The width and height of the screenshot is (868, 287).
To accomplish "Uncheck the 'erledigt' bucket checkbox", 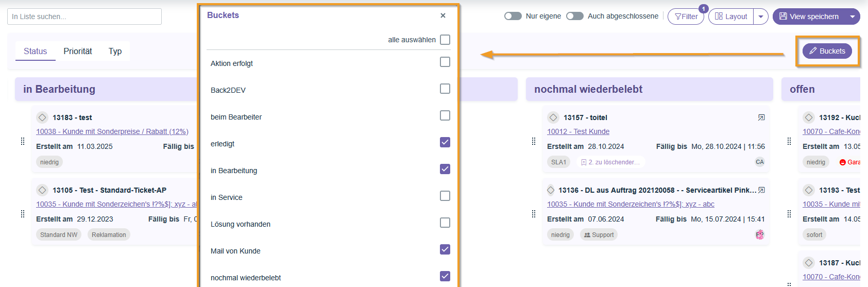I will [x=445, y=142].
